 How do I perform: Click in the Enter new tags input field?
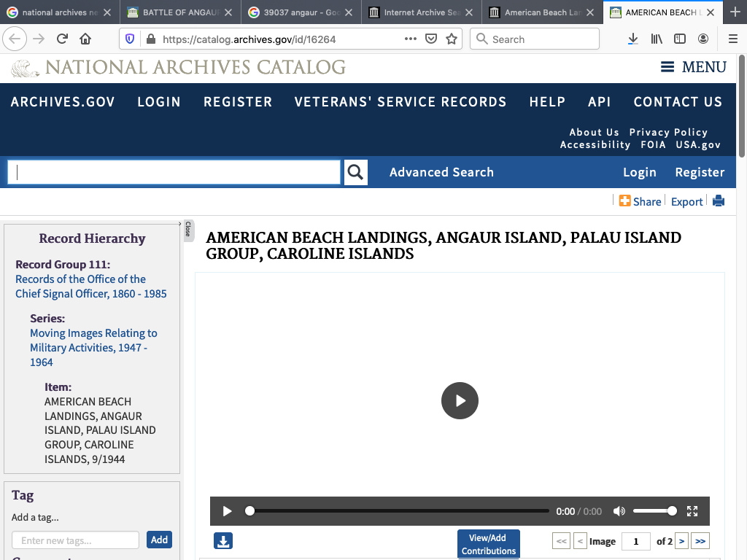pyautogui.click(x=75, y=540)
